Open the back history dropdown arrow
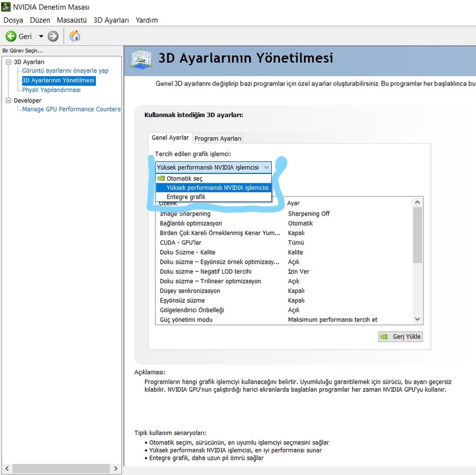 point(41,36)
